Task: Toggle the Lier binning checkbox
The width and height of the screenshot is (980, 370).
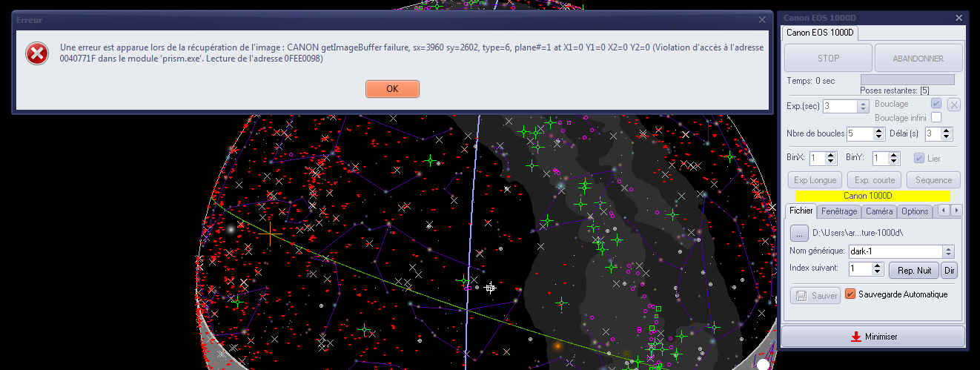Action: pos(919,158)
